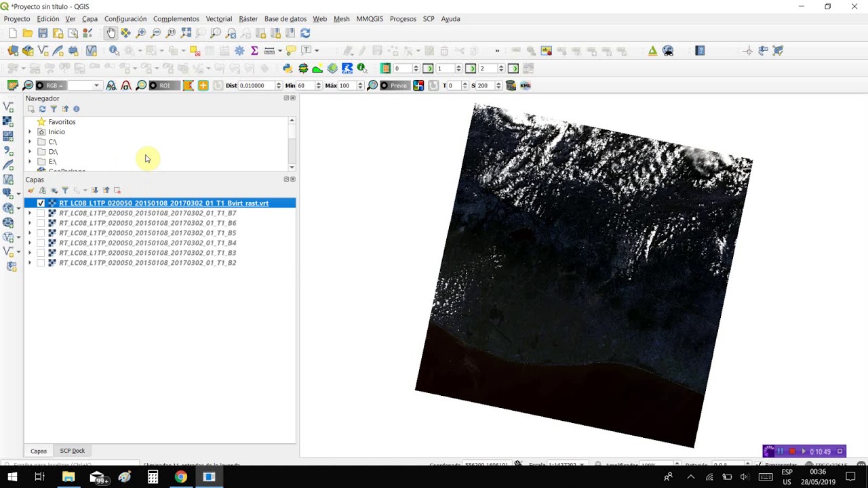Select the Pan Map hand tool
Screen dimensions: 868x488
(x=111, y=33)
